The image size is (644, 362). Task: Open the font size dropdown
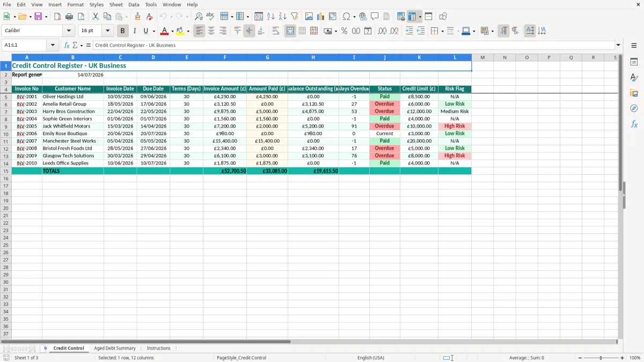pyautogui.click(x=107, y=31)
